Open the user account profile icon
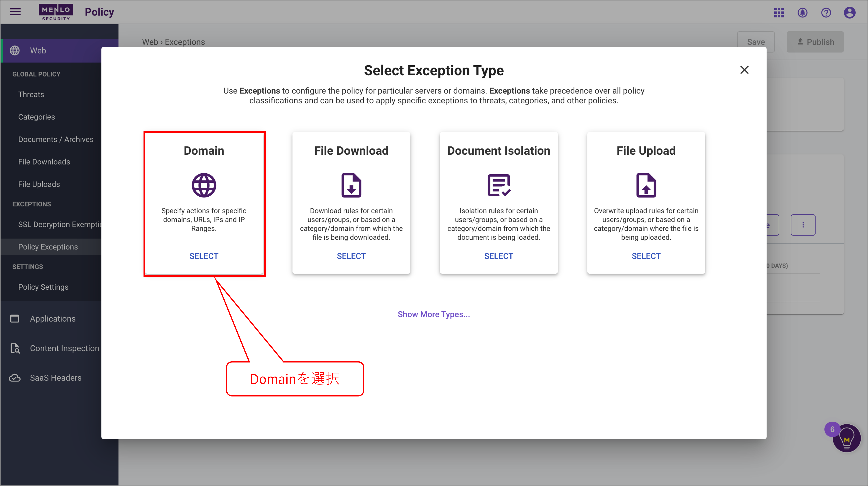The image size is (868, 486). point(850,13)
